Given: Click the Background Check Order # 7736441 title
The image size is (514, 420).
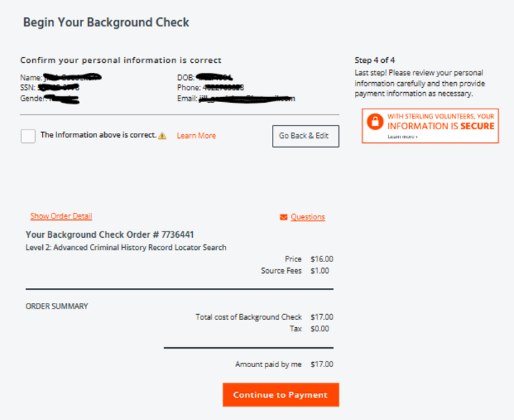Looking at the screenshot, I should point(110,234).
